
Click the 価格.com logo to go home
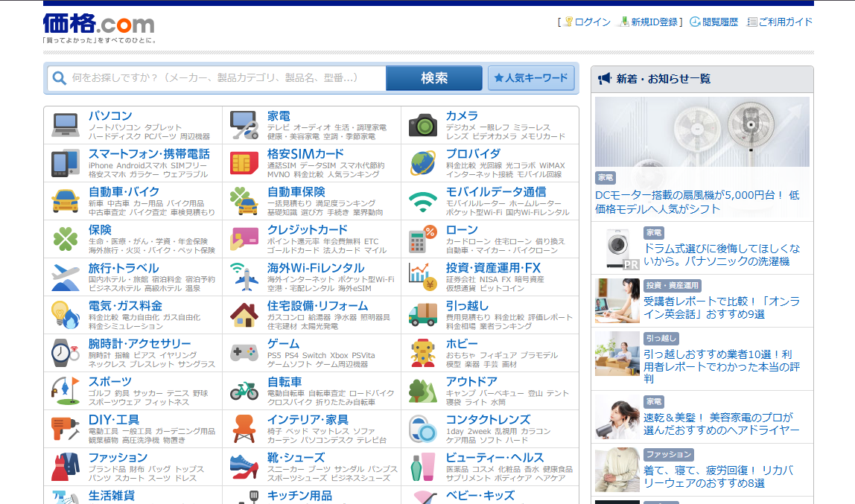click(x=98, y=25)
